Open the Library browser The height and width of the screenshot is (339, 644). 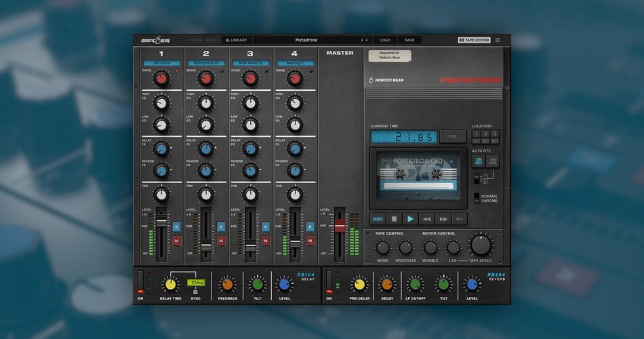(236, 40)
